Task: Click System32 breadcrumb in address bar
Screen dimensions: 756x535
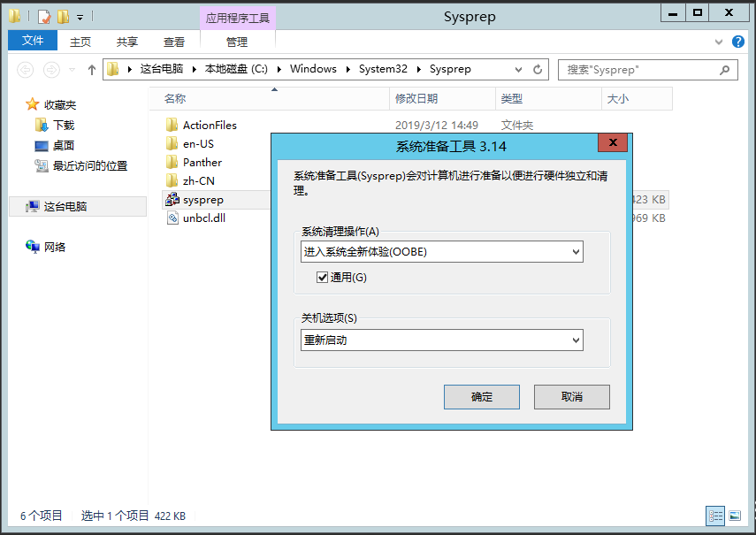Action: click(x=383, y=69)
